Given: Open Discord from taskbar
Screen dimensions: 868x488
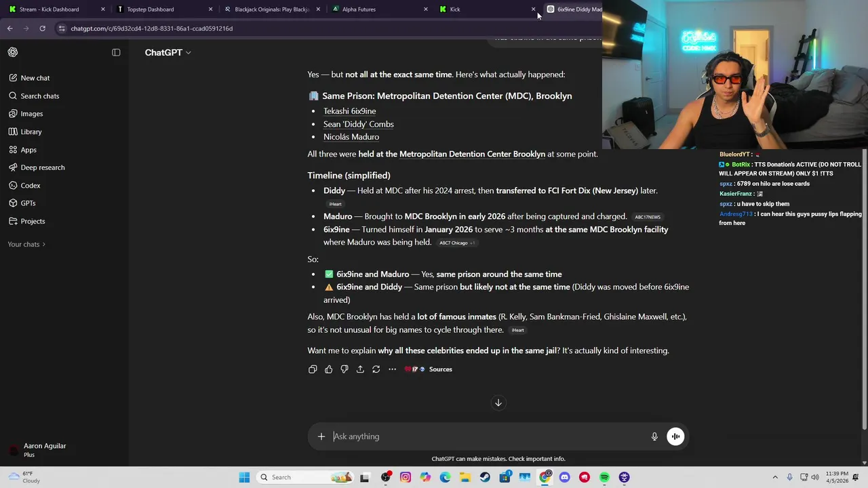Looking at the screenshot, I should (x=565, y=477).
